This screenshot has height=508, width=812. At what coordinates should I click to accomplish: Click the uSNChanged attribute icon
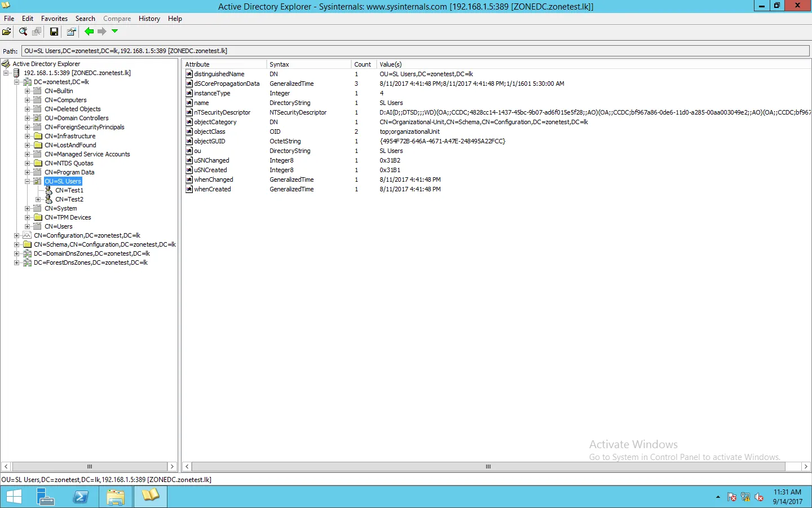[x=189, y=160]
